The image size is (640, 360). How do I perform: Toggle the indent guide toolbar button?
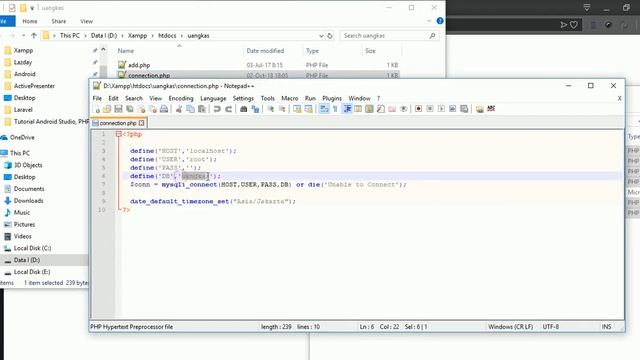(x=347, y=109)
